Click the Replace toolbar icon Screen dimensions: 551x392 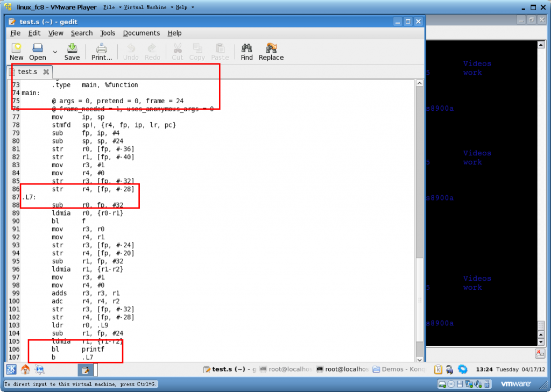[271, 52]
